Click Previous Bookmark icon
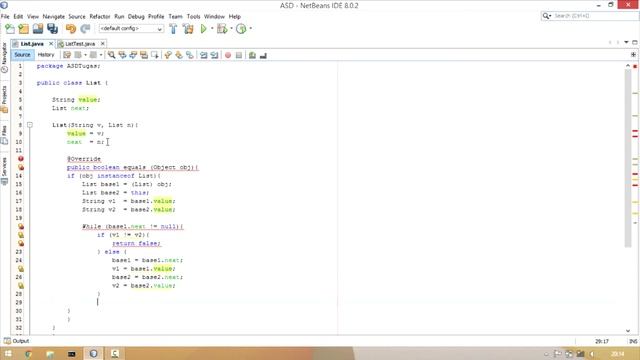Screen dimensions: 640x360 (168, 55)
